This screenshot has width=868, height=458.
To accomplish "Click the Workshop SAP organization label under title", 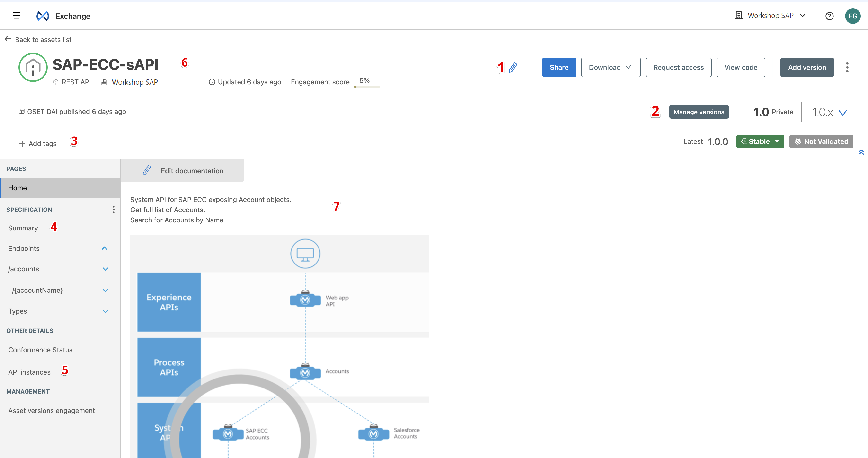I will [x=135, y=82].
